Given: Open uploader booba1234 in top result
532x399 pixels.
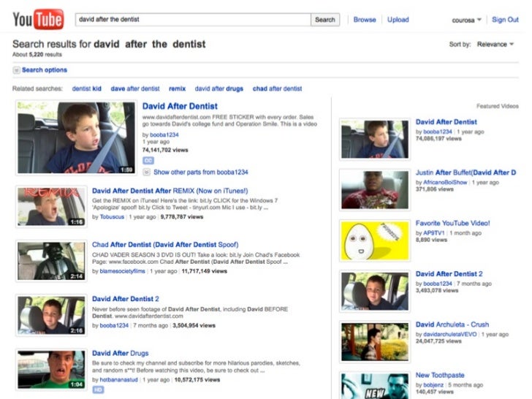Looking at the screenshot, I should 164,134.
